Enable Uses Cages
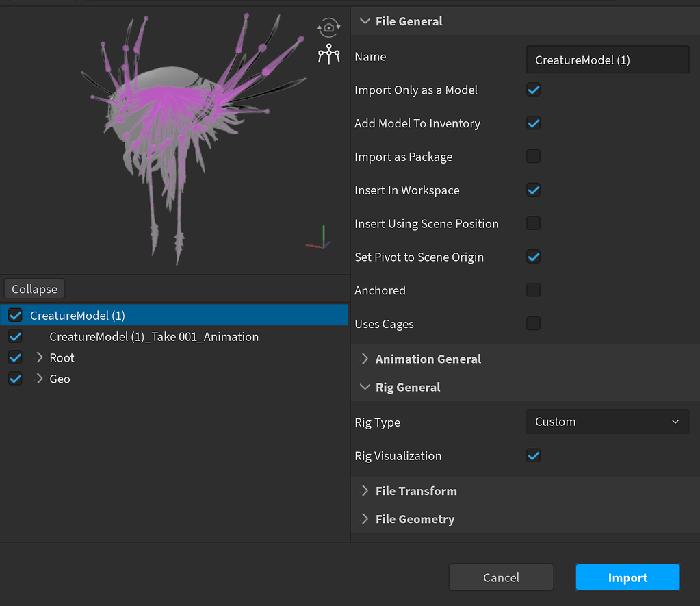 (533, 323)
